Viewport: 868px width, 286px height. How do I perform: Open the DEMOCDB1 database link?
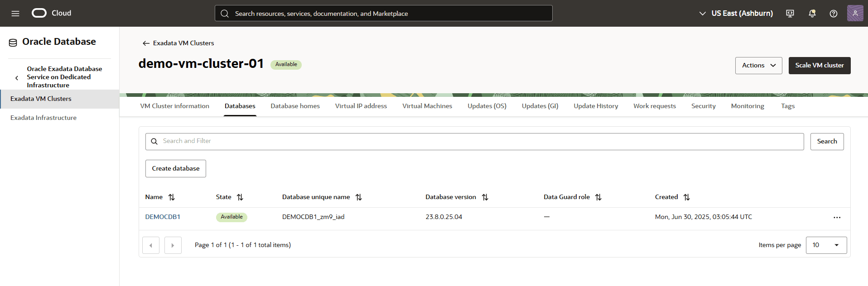pos(163,217)
